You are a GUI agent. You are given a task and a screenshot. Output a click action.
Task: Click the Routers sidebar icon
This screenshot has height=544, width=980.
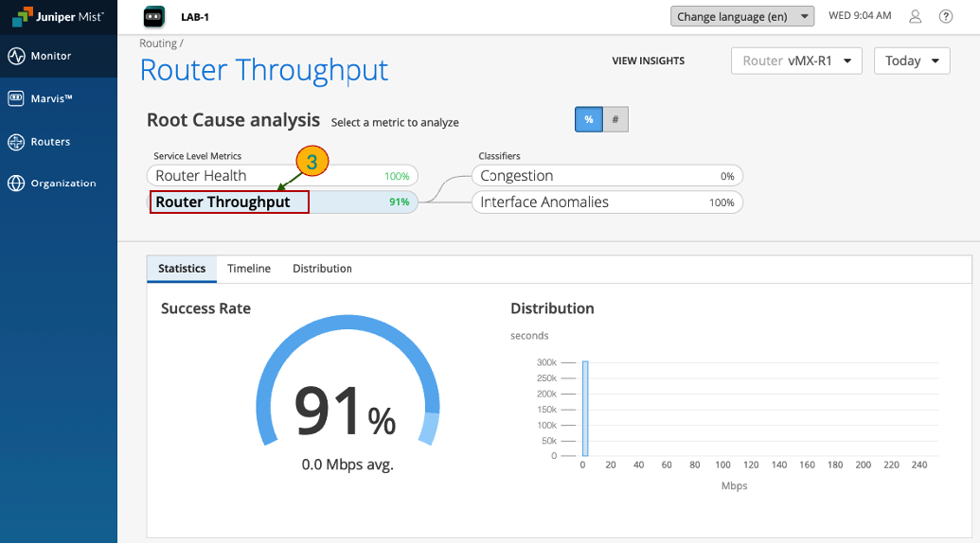16,142
